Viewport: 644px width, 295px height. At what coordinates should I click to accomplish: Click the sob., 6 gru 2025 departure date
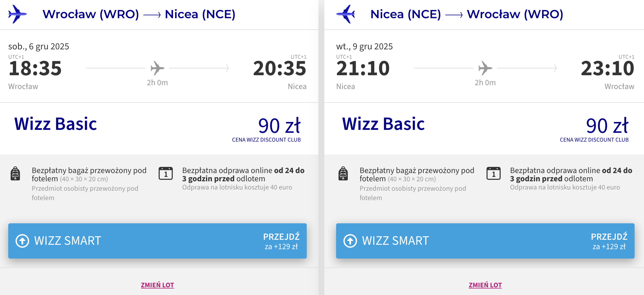pyautogui.click(x=39, y=46)
